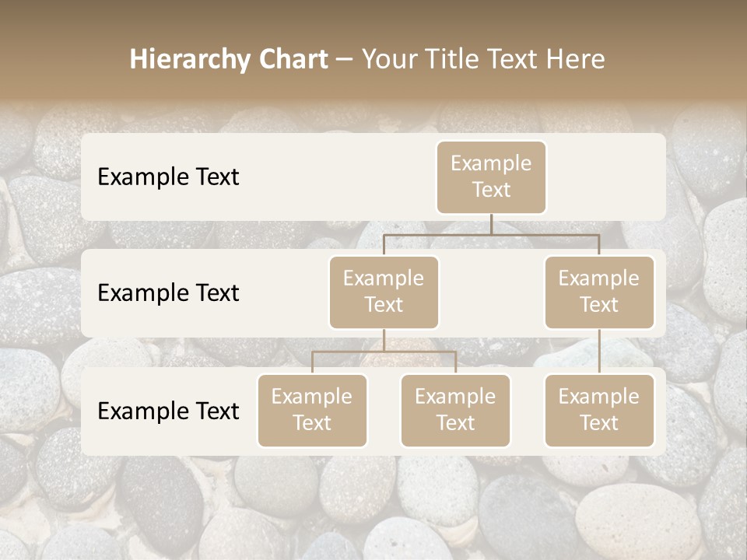Image resolution: width=747 pixels, height=560 pixels.
Task: Click vertical connector between the two right-side boxes
Action: 599,352
